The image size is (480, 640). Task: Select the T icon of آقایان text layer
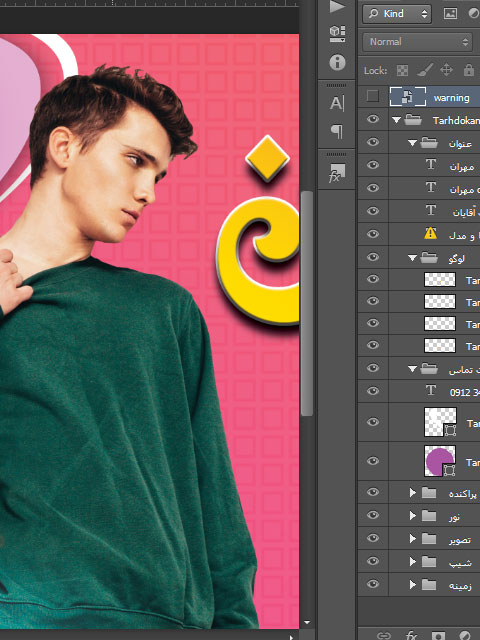click(x=431, y=211)
